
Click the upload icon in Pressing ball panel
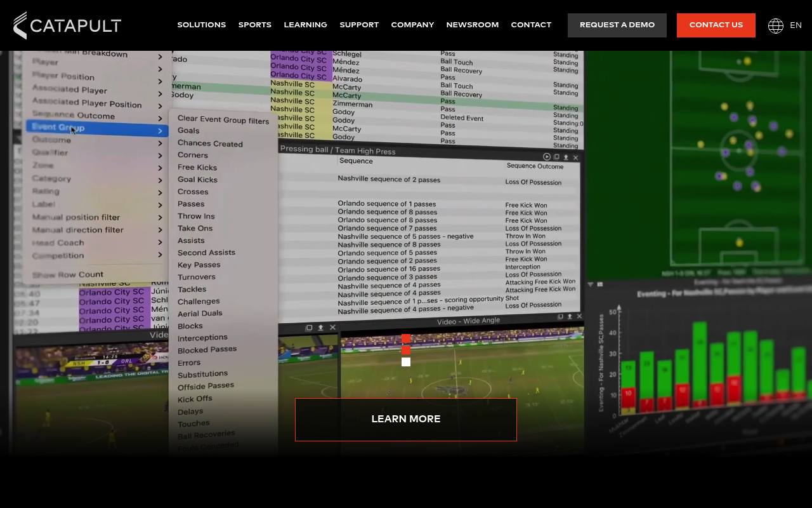pyautogui.click(x=566, y=157)
